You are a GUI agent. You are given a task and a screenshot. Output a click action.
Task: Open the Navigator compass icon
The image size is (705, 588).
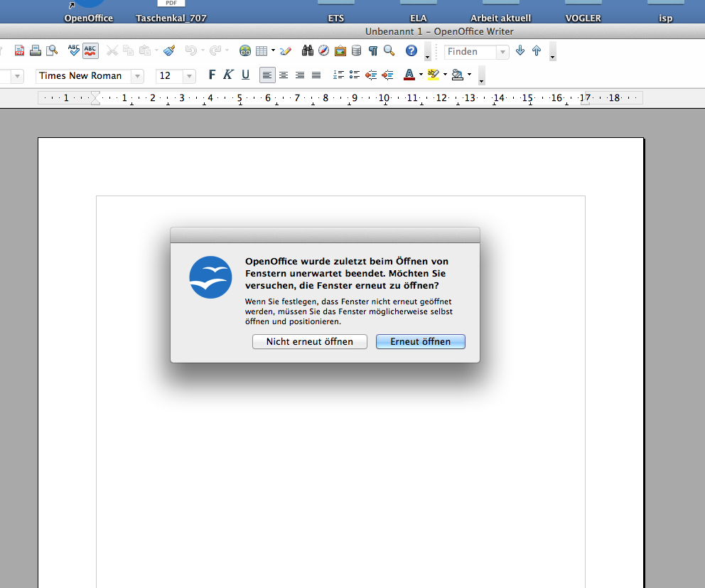click(x=323, y=50)
